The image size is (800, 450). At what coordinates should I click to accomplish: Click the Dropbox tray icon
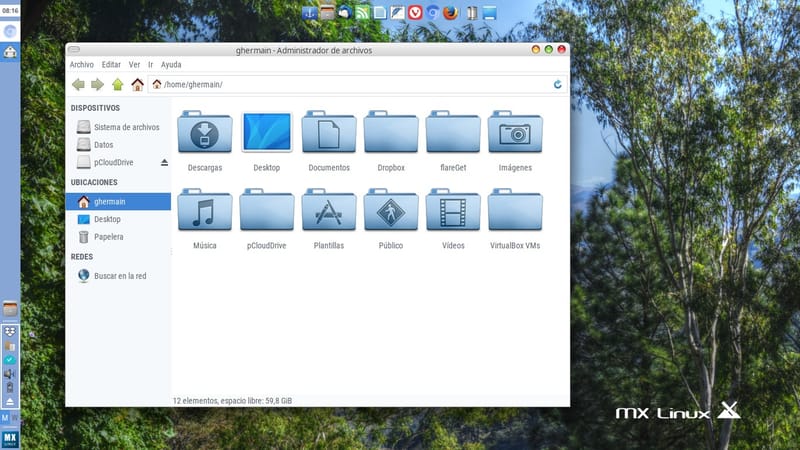click(10, 332)
